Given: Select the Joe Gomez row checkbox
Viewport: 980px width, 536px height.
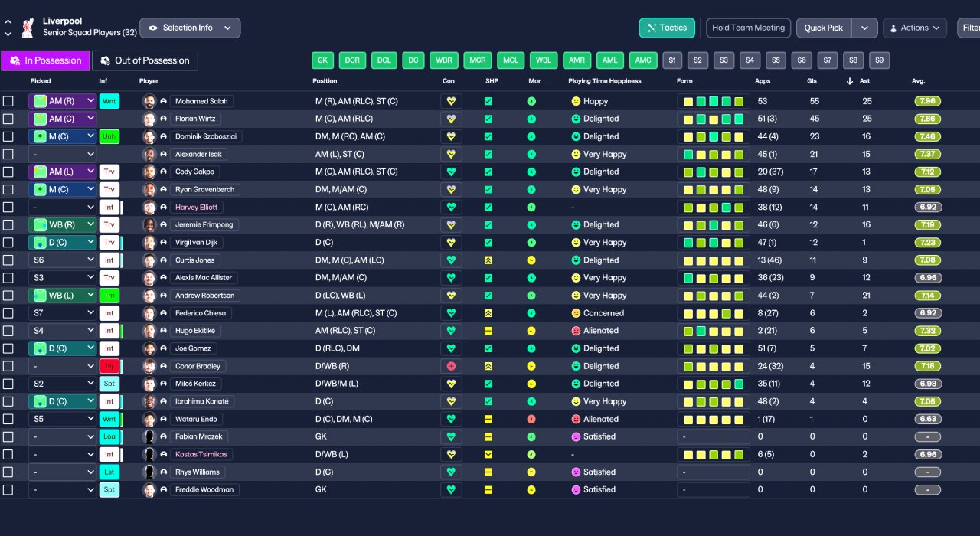Looking at the screenshot, I should point(8,348).
